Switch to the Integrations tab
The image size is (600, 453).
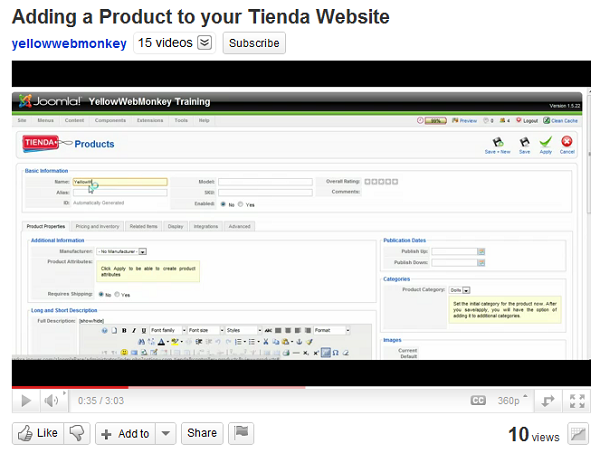click(x=206, y=226)
